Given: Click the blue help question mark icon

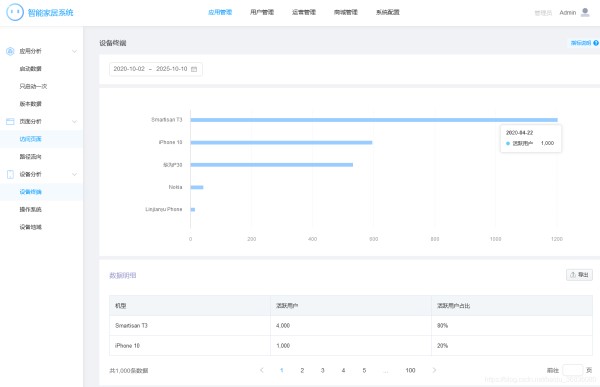Looking at the screenshot, I should [596, 43].
